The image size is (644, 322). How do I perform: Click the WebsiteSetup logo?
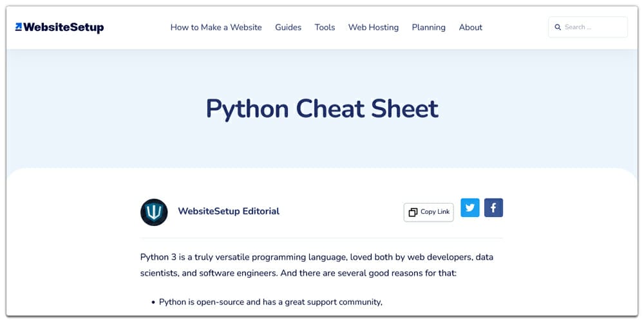pyautogui.click(x=59, y=28)
